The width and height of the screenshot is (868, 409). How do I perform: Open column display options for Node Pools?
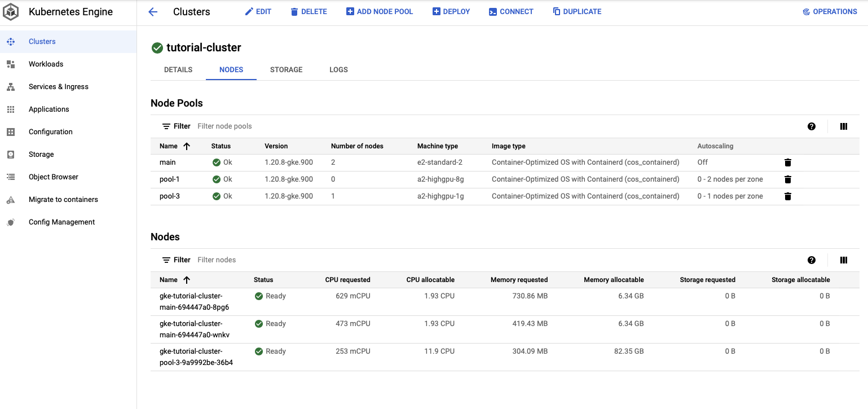pyautogui.click(x=844, y=126)
